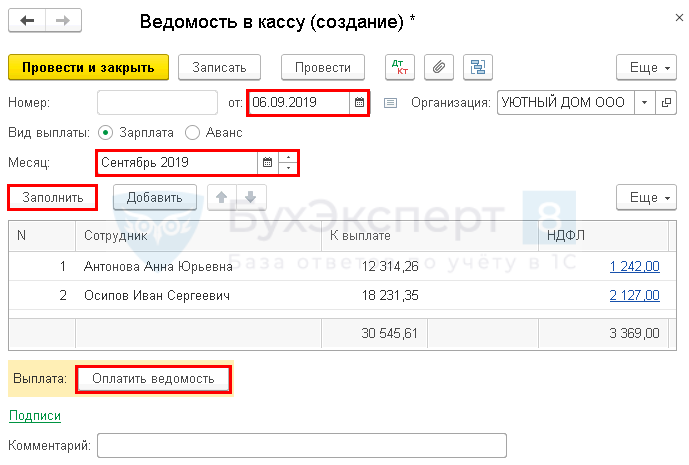Open the Подписи link
The width and height of the screenshot is (689, 465).
tap(35, 415)
